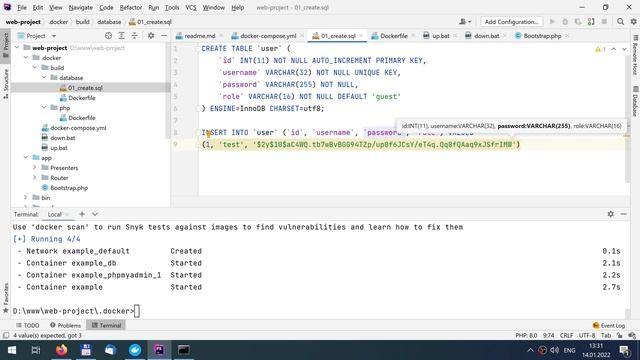The width and height of the screenshot is (640, 360).
Task: Open the Favorites tool window side tab
Action: tap(5, 298)
